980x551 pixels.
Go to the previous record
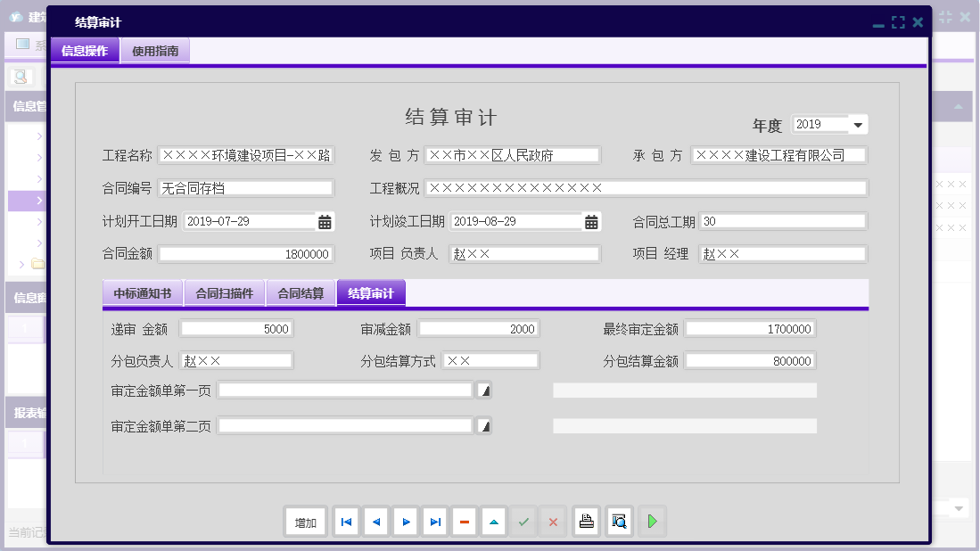point(375,522)
